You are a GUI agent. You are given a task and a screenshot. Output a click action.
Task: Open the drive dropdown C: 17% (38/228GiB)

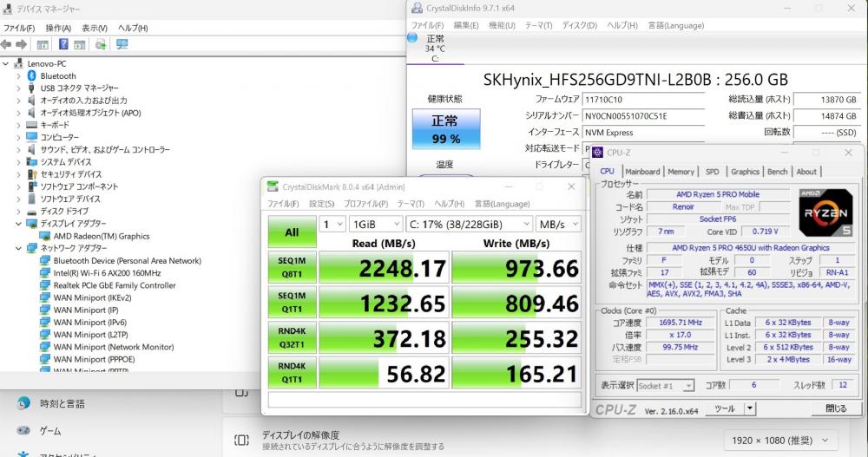pos(469,224)
